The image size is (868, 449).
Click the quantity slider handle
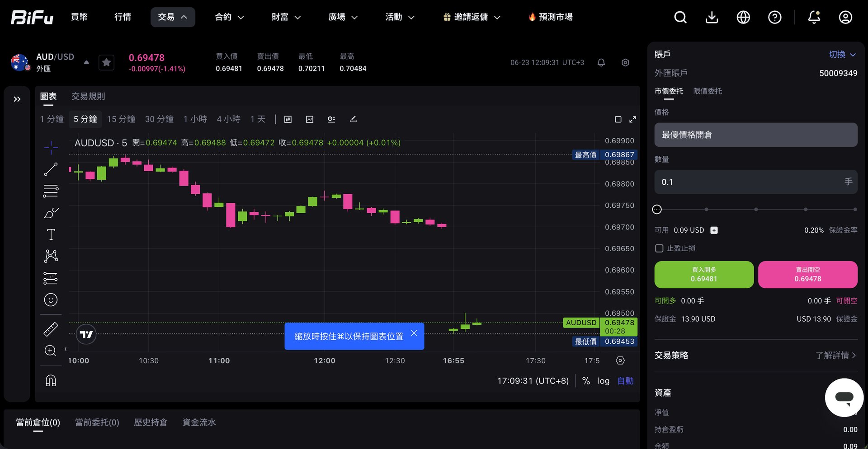pyautogui.click(x=657, y=209)
